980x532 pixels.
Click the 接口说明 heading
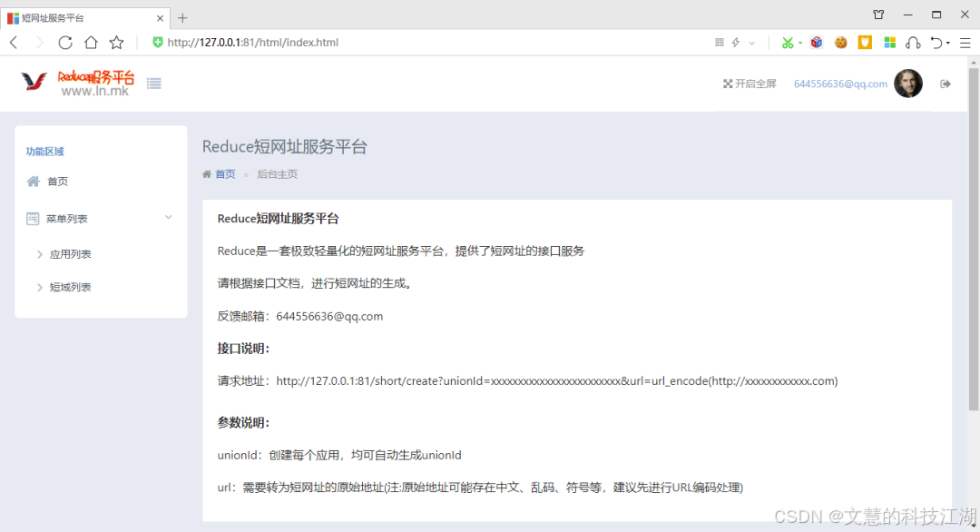pyautogui.click(x=243, y=349)
